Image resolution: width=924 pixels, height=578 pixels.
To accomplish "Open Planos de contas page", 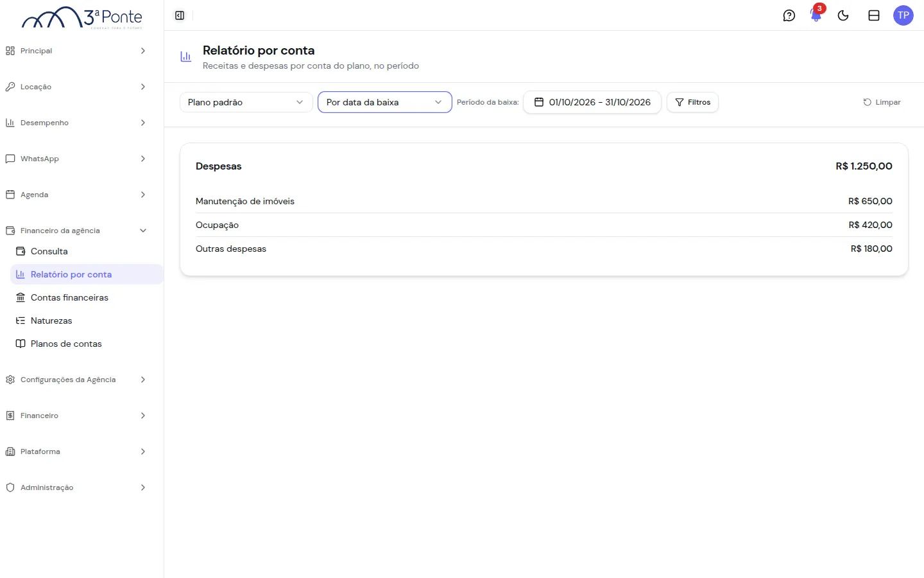I will click(x=87, y=344).
